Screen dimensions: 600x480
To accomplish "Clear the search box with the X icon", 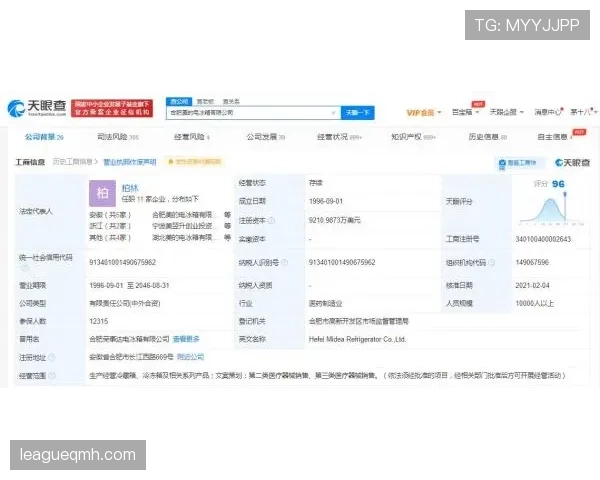I will (x=333, y=113).
